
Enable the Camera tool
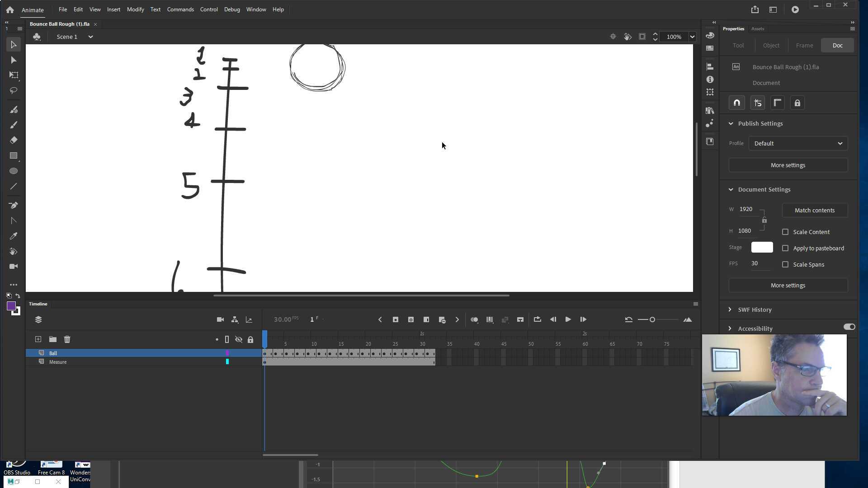pos(13,266)
